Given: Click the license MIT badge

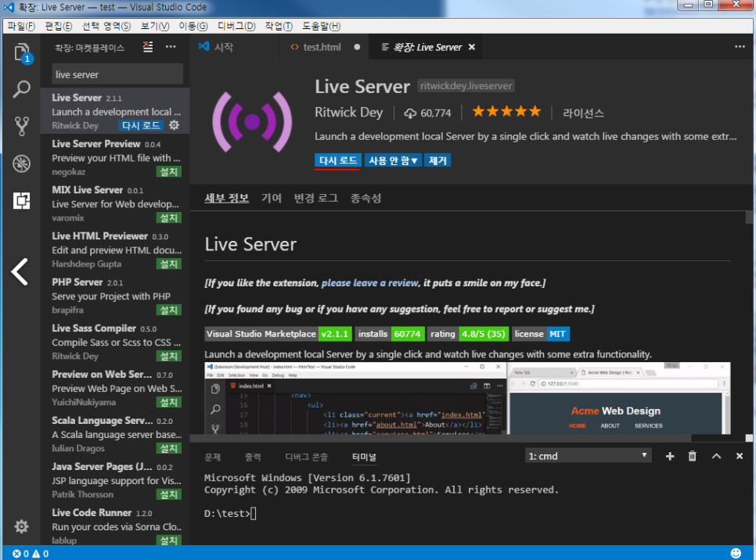Looking at the screenshot, I should [541, 334].
